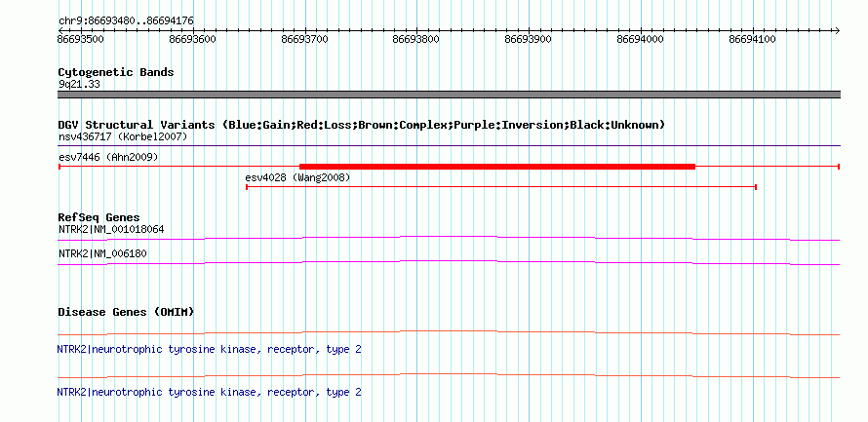Open the first NTRK2 neurotrophic tyrosine kinase link
Image resolution: width=868 pixels, height=422 pixels.
210,350
